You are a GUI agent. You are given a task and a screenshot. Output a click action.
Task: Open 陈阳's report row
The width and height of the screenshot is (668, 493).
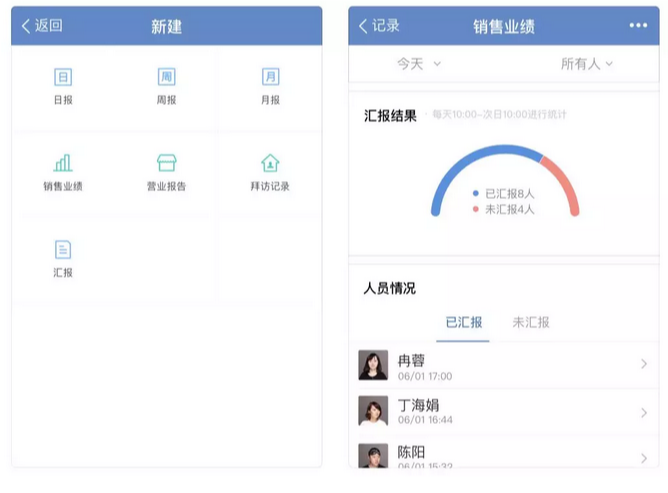point(504,453)
